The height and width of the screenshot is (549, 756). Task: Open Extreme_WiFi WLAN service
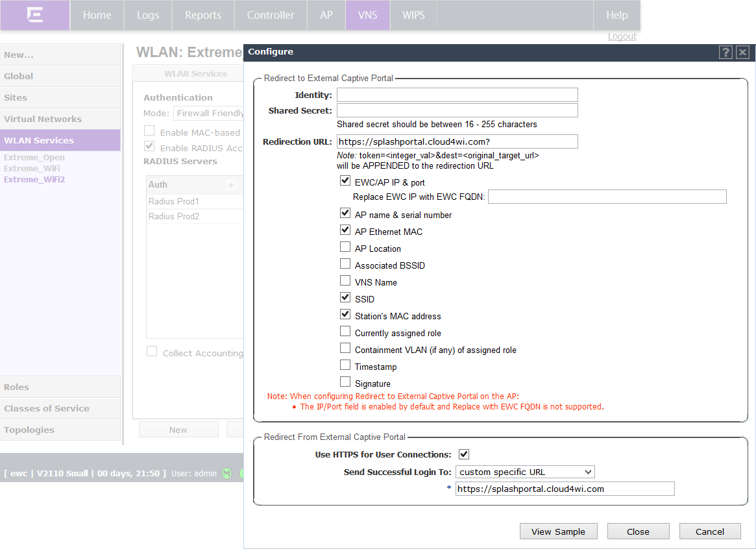tap(32, 168)
